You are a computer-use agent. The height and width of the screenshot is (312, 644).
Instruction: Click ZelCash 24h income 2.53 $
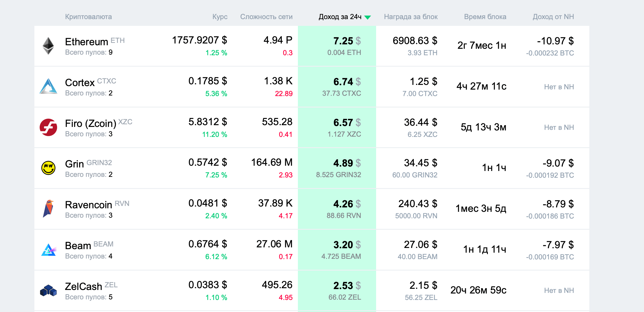click(347, 286)
